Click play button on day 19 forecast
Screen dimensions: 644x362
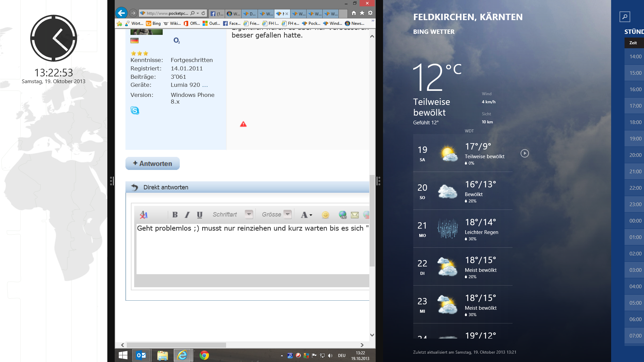pyautogui.click(x=525, y=153)
